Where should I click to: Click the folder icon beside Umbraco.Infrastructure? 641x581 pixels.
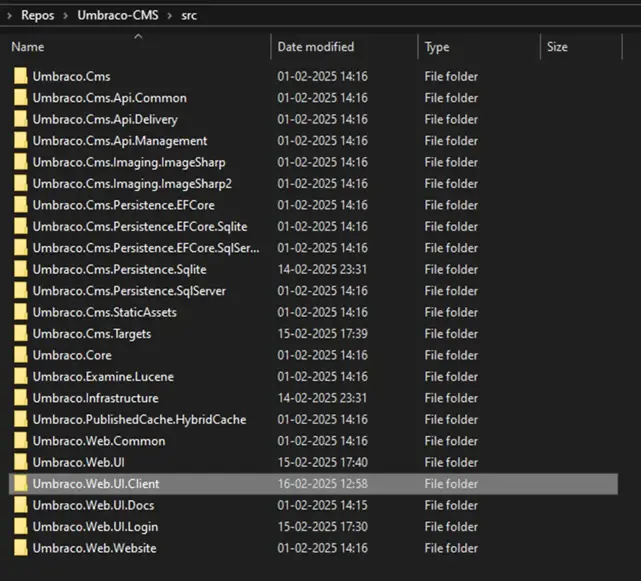[x=20, y=398]
